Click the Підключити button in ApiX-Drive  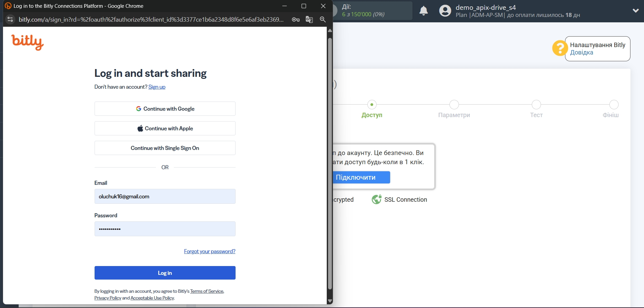point(361,177)
